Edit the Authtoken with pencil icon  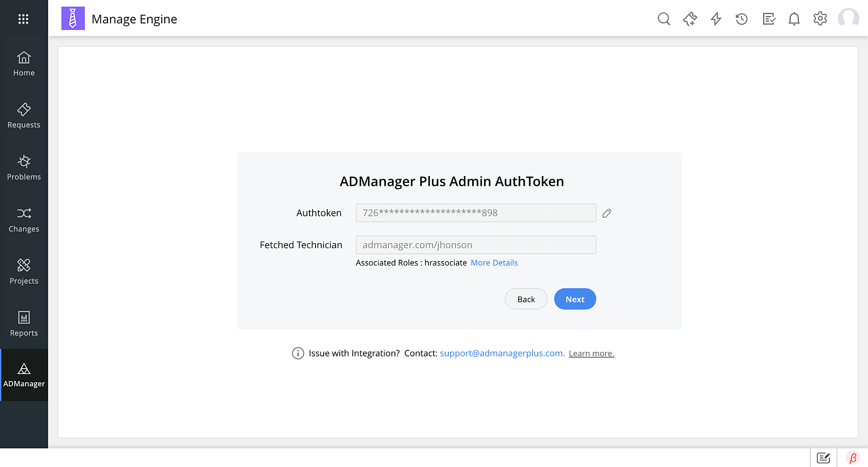[x=607, y=213]
